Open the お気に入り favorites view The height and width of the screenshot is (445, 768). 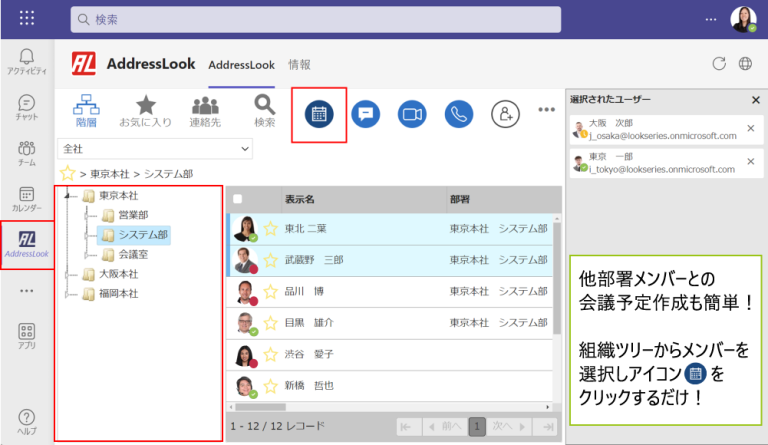coord(145,110)
